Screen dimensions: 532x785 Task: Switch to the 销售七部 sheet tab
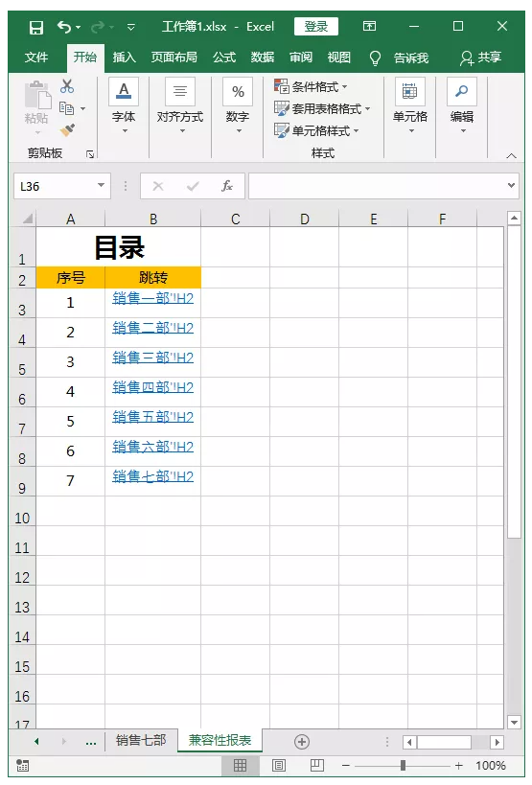coord(141,741)
